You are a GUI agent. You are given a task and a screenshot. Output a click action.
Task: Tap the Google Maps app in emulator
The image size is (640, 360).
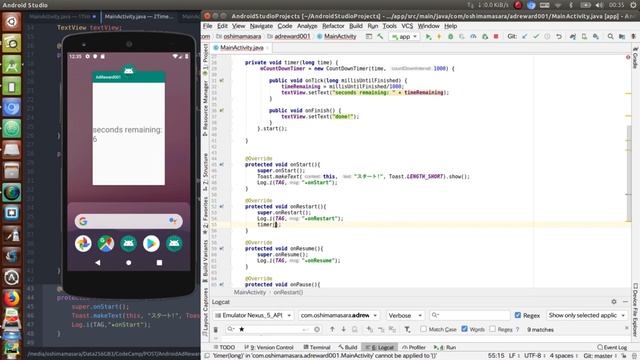tap(106, 244)
